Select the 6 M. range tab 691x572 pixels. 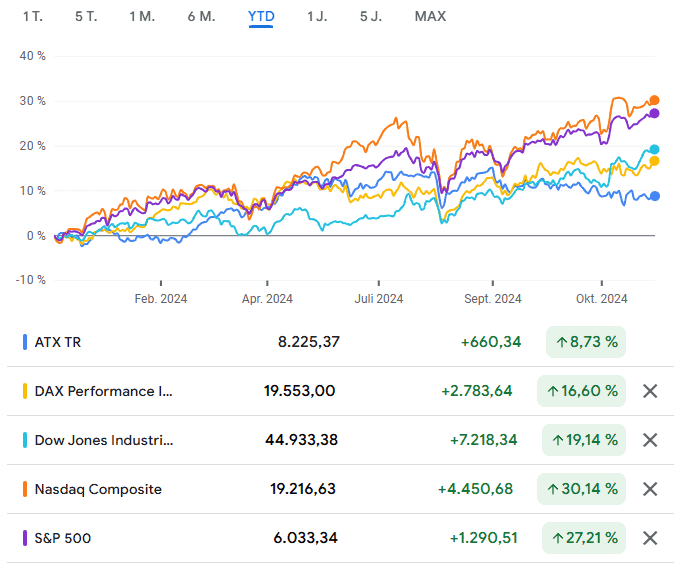(201, 17)
